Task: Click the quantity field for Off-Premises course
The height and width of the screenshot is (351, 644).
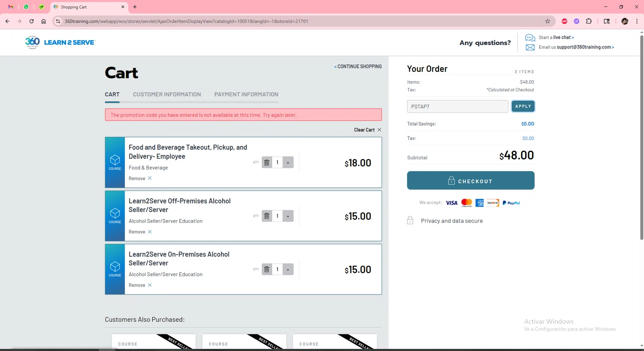Action: coord(277,216)
